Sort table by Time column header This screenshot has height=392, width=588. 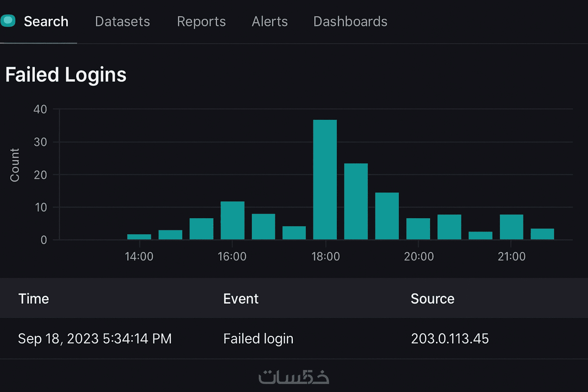click(34, 299)
